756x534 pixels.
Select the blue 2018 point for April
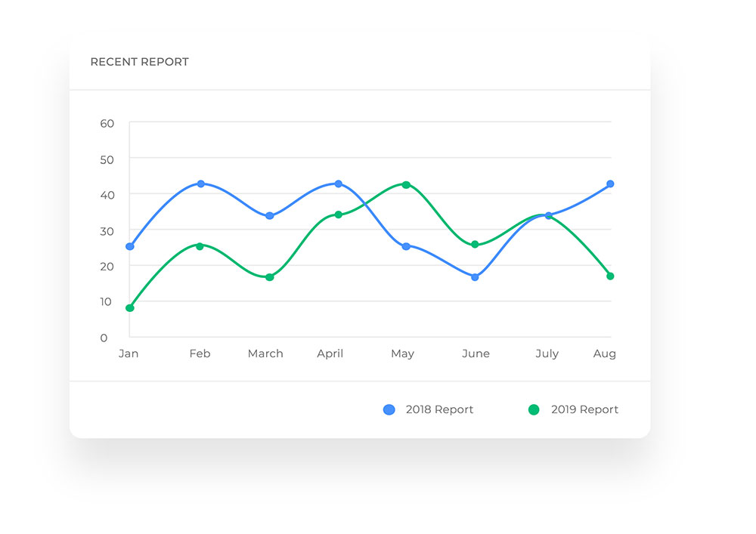click(338, 184)
